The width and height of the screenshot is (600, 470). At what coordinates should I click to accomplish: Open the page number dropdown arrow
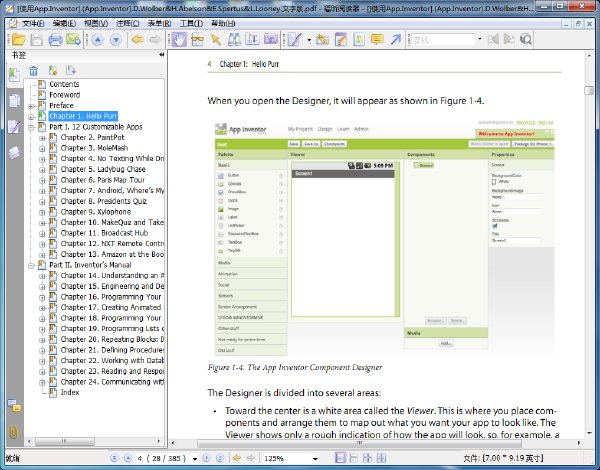point(195,458)
